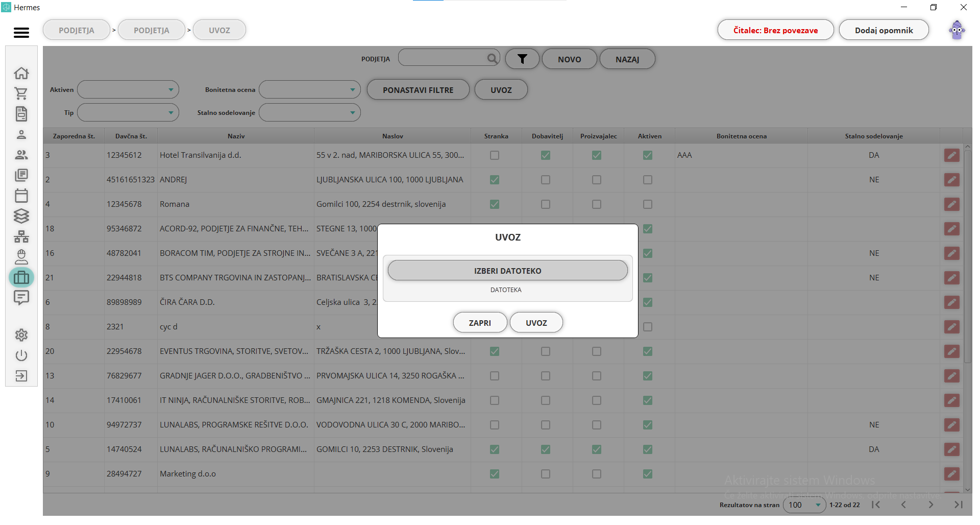Edit the Marketing d.o.o row
980x525 pixels.
951,474
